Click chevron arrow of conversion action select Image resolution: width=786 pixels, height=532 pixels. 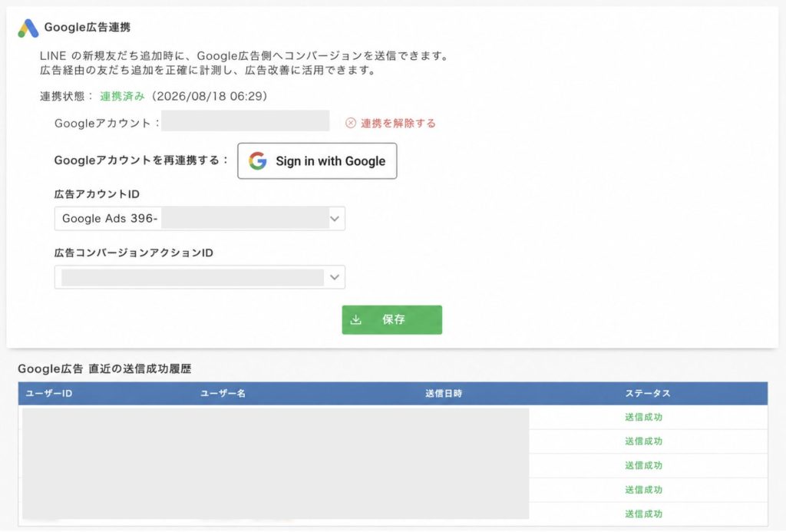(335, 277)
